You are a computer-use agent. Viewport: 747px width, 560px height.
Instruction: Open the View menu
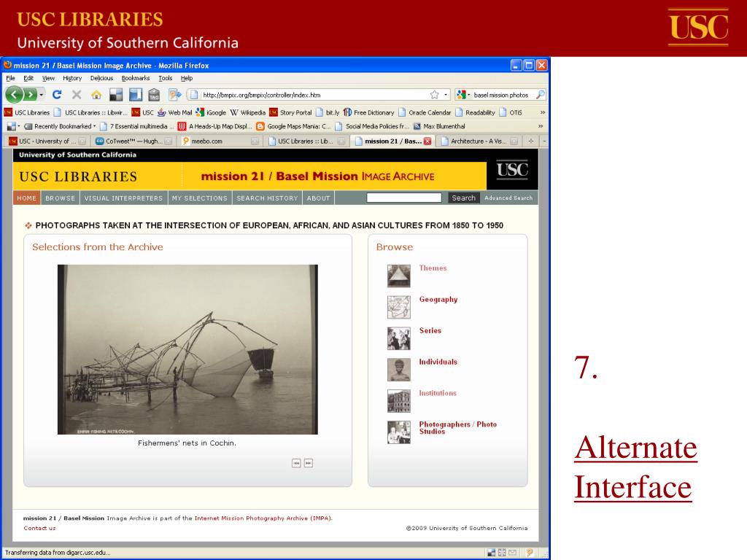tap(48, 78)
